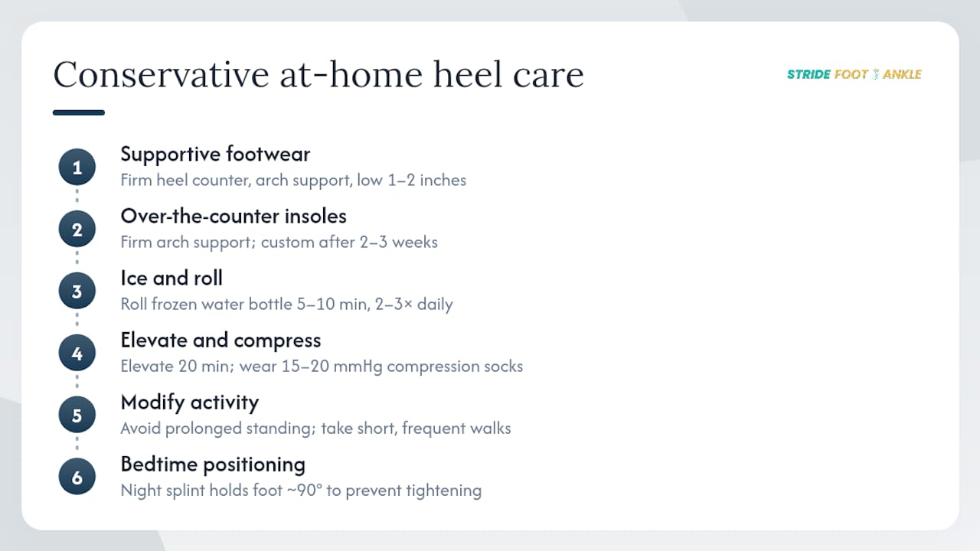Select the slide title Conservative at-home heel care
The height and width of the screenshot is (551, 980).
click(318, 75)
